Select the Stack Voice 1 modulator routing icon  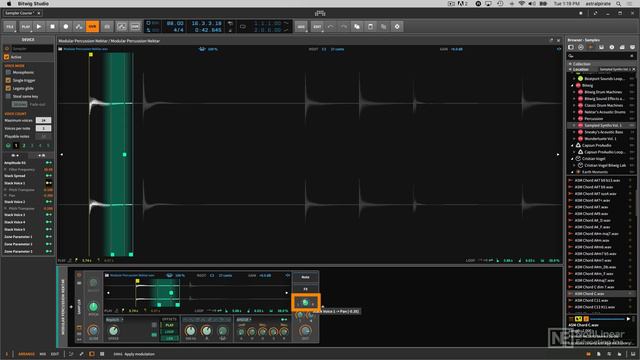[x=49, y=183]
